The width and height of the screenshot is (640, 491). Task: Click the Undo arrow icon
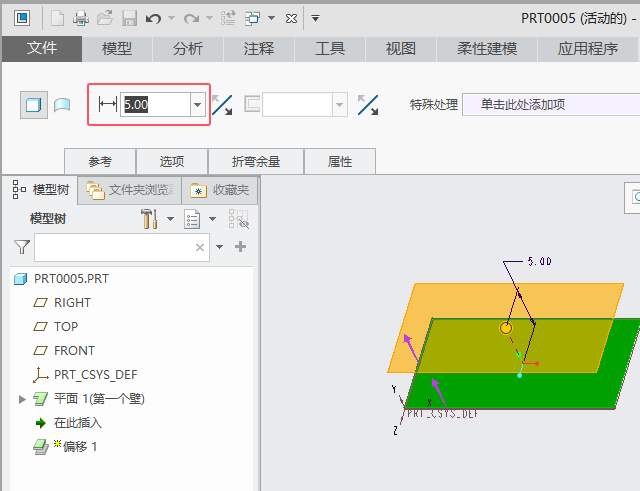(x=153, y=18)
